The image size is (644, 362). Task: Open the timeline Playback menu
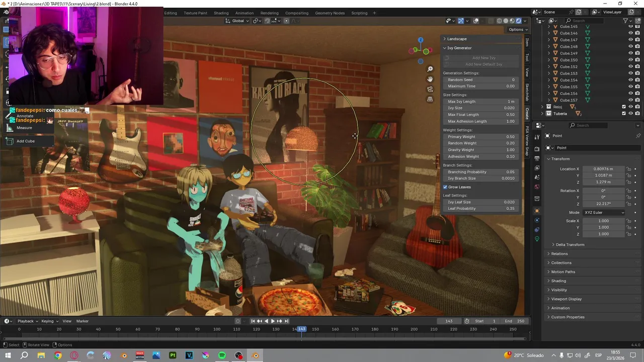[x=28, y=321]
